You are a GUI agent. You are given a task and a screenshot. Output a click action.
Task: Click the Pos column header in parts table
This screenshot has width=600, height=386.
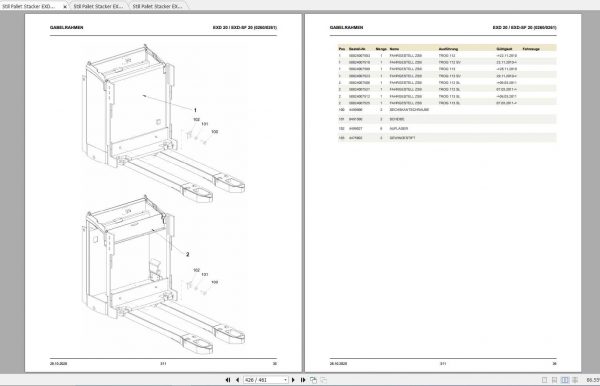tap(342, 49)
